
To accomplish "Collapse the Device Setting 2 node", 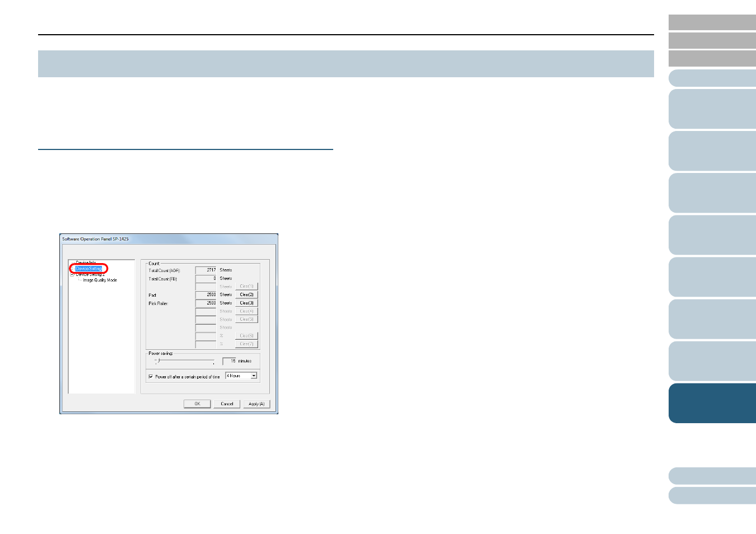I will point(72,275).
